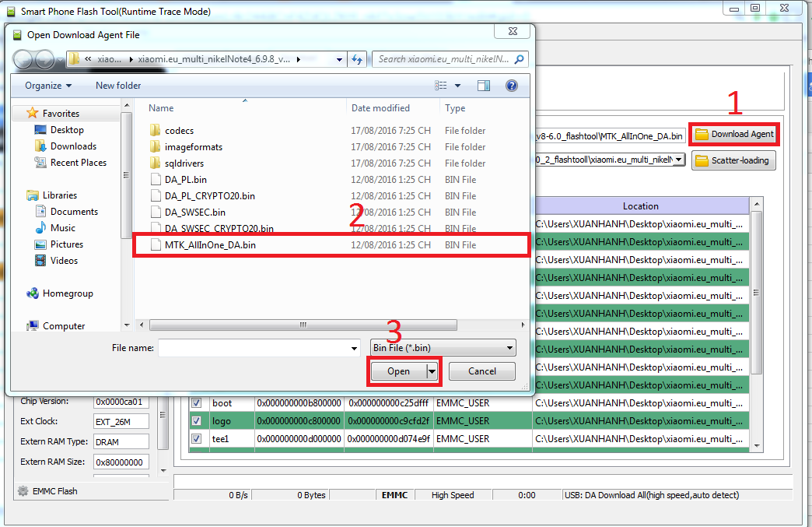This screenshot has height=527, width=812.
Task: Click the help icon in the dialog toolbar
Action: point(511,86)
